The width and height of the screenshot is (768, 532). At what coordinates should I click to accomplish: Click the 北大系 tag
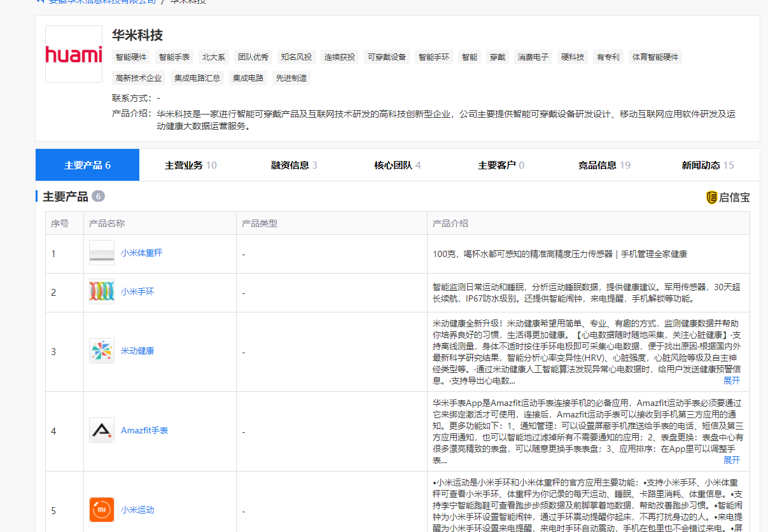click(x=214, y=57)
